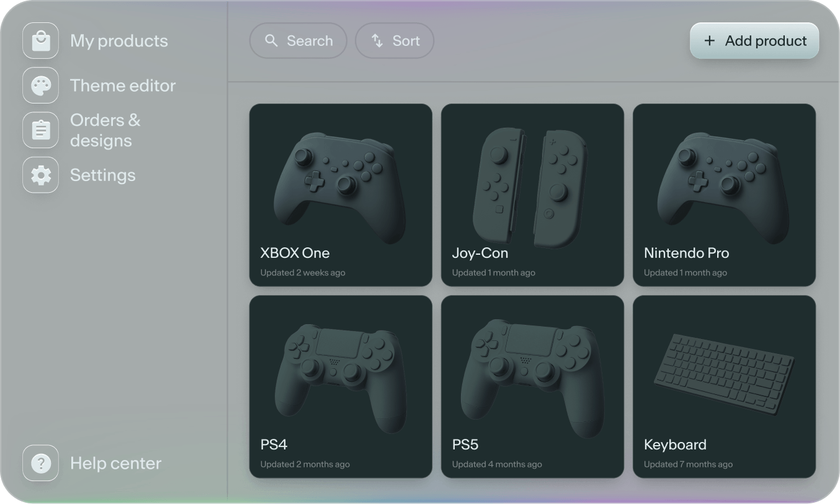Click the plus icon on Add product
840x504 pixels.
[x=709, y=40]
